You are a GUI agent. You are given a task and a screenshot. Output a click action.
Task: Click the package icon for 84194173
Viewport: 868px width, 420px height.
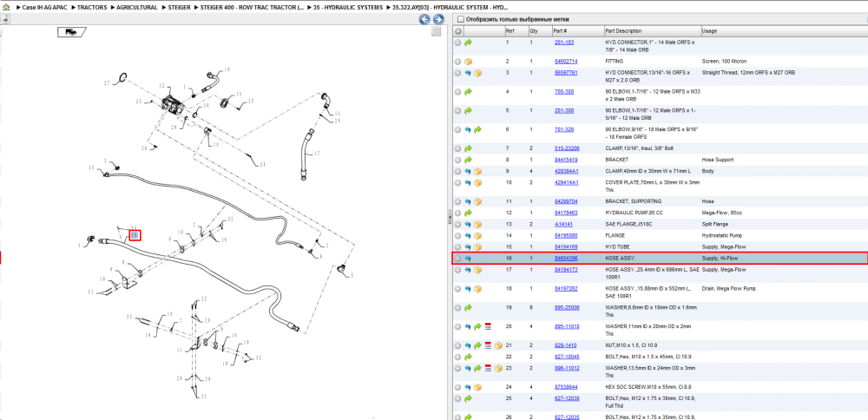coord(477,270)
